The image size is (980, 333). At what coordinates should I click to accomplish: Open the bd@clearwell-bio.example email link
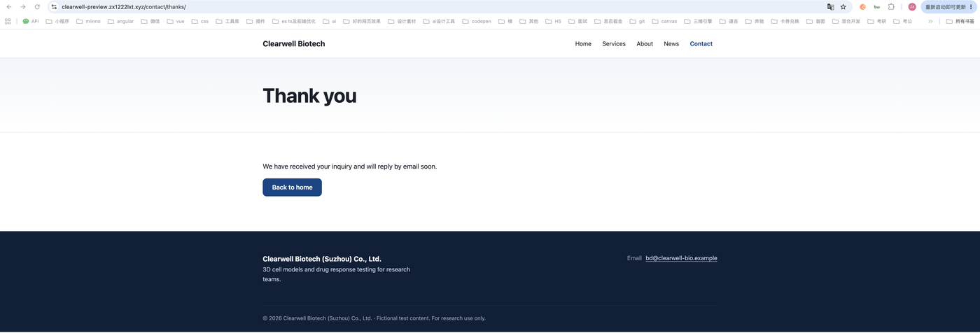pos(681,258)
